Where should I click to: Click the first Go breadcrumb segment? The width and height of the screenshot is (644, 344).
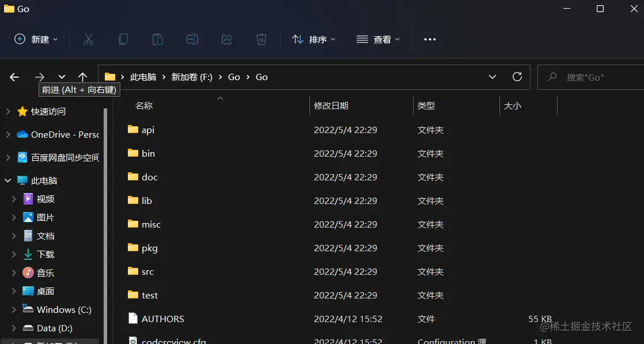coord(234,77)
